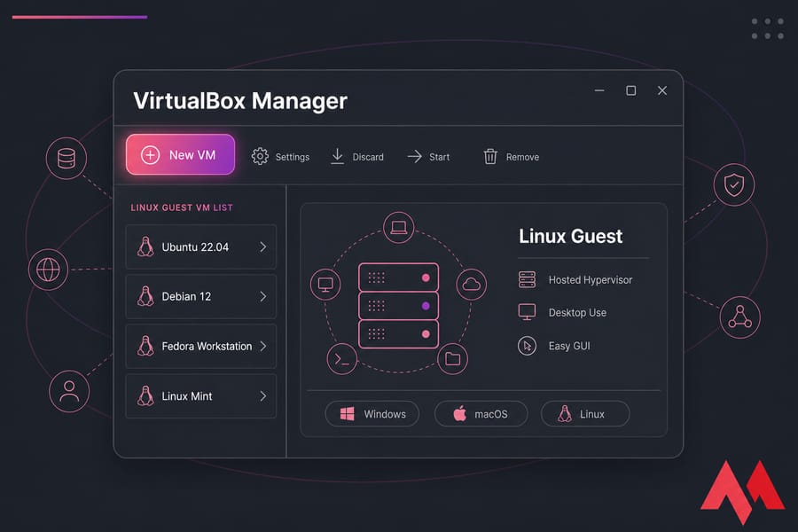Close the VirtualBox Manager window
This screenshot has height=532, width=798.
[x=662, y=90]
